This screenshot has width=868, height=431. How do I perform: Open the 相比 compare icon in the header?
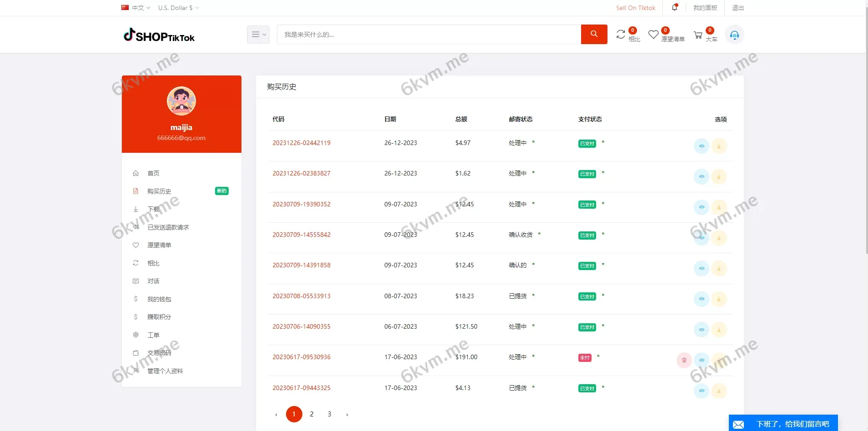622,34
